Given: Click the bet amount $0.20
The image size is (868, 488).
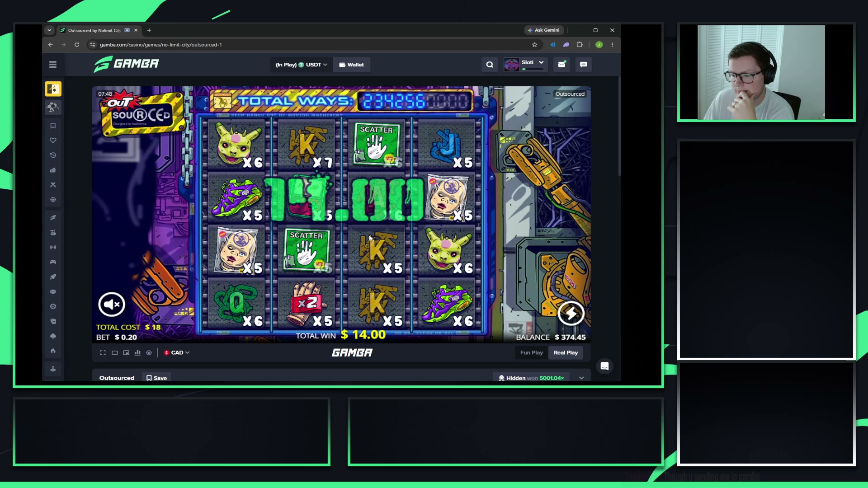Looking at the screenshot, I should point(126,338).
